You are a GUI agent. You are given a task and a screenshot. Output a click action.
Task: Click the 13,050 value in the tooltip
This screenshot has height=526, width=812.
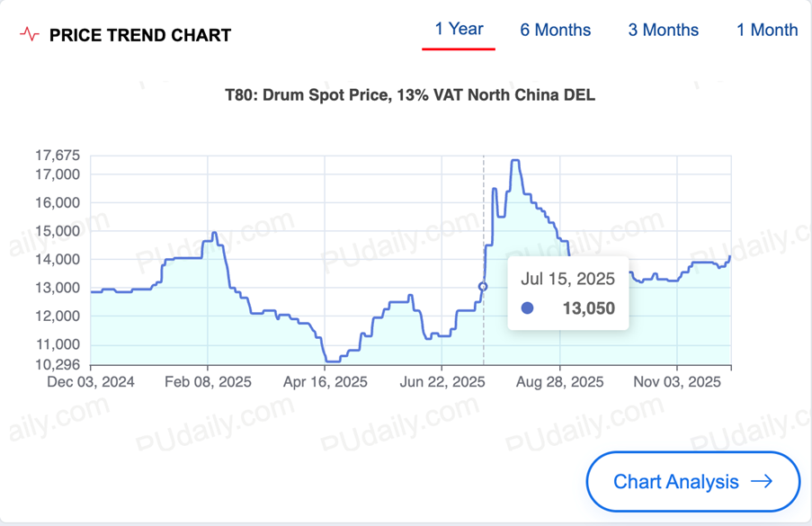pos(588,308)
